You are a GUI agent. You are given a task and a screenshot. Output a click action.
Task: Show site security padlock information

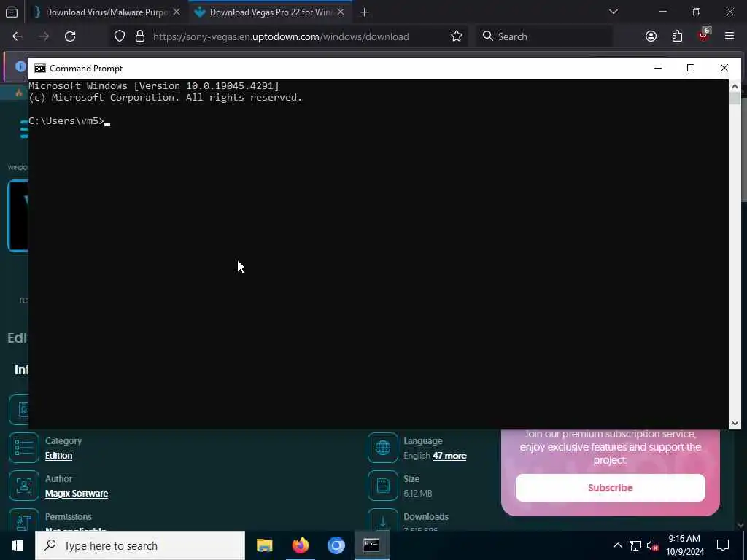tap(139, 36)
